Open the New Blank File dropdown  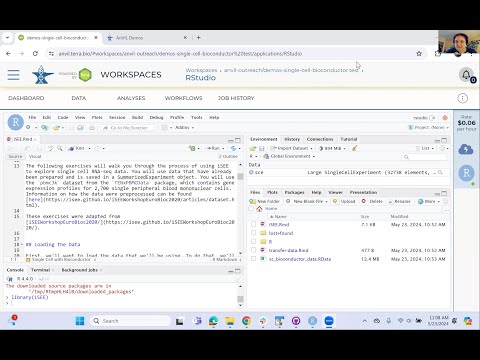click(x=307, y=201)
